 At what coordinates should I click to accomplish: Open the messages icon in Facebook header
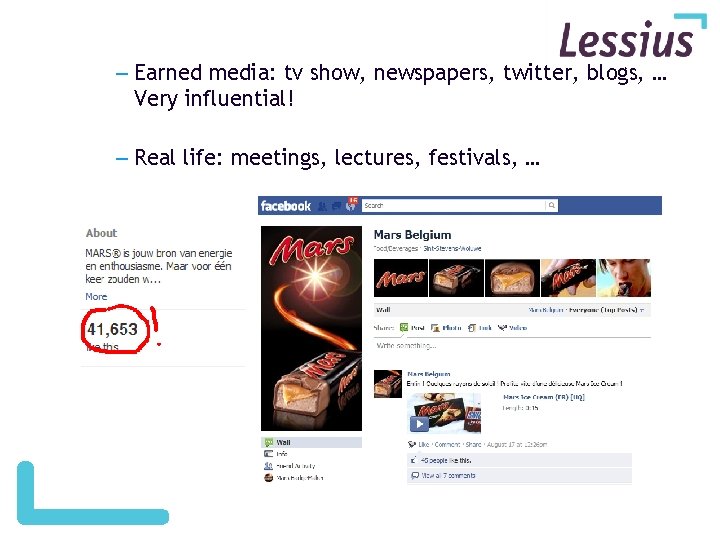(x=337, y=206)
